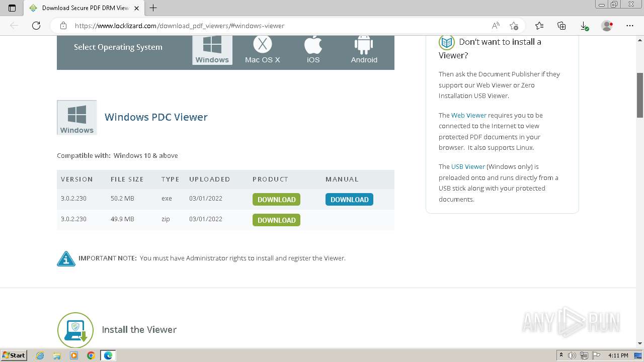644x362 pixels.
Task: Click the Install the Viewer icon
Action: coord(75,330)
